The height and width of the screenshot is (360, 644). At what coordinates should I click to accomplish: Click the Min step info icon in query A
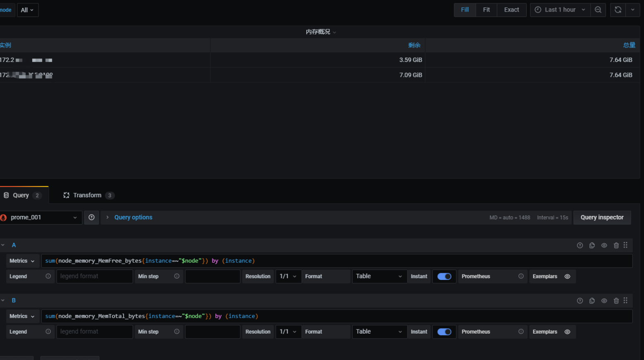coord(177,276)
